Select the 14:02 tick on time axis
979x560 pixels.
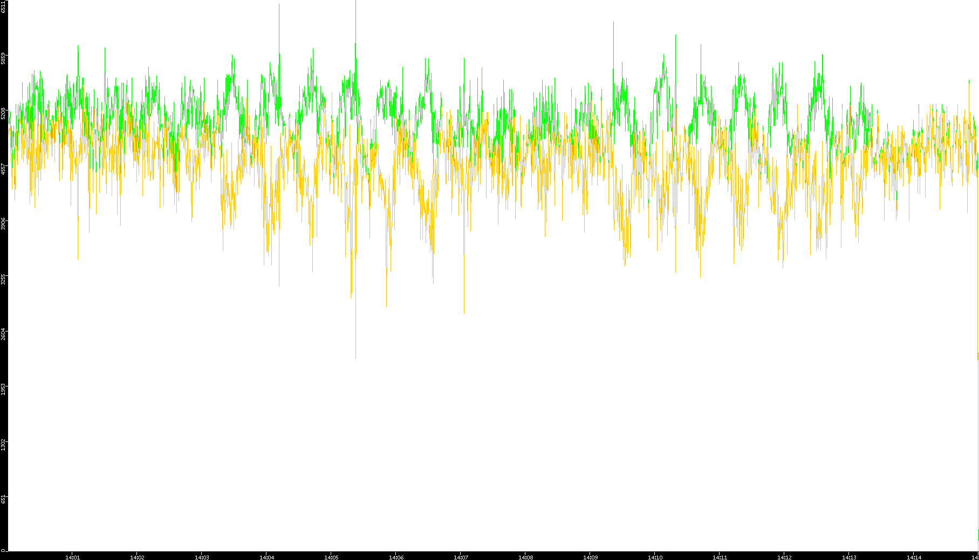(137, 557)
